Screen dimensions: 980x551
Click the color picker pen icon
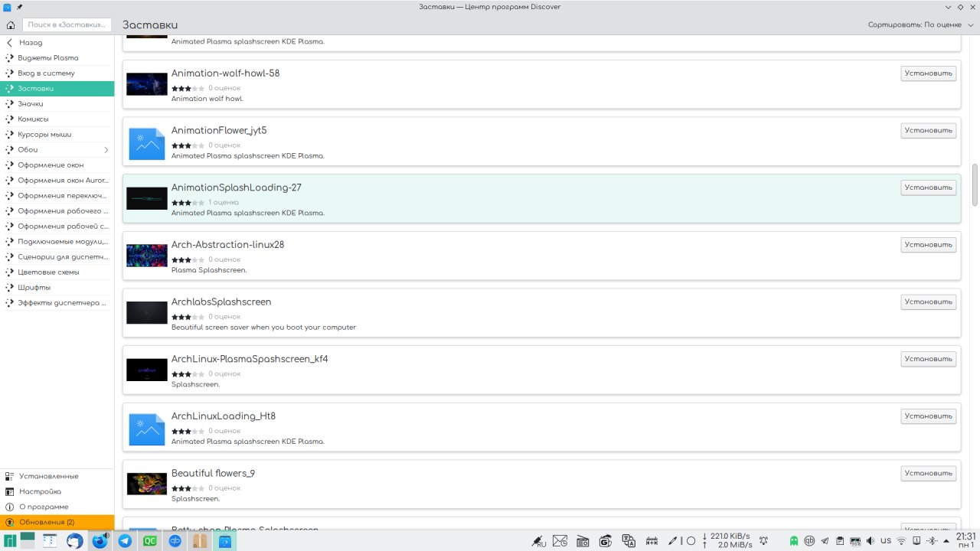click(672, 540)
